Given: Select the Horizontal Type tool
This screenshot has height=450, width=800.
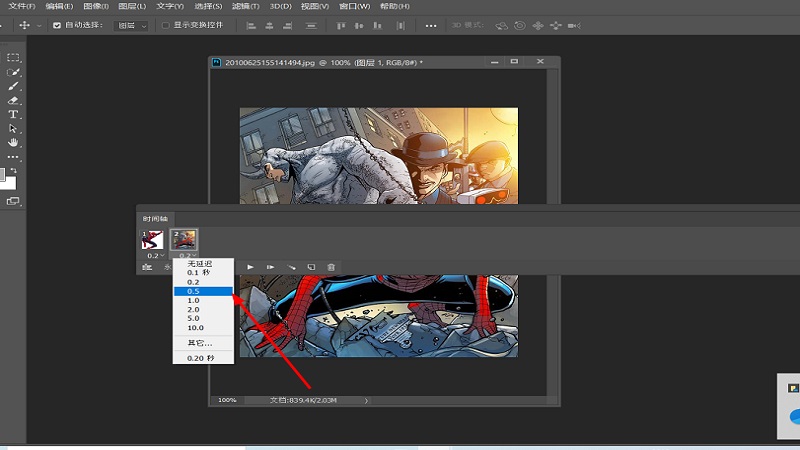Looking at the screenshot, I should tap(13, 114).
